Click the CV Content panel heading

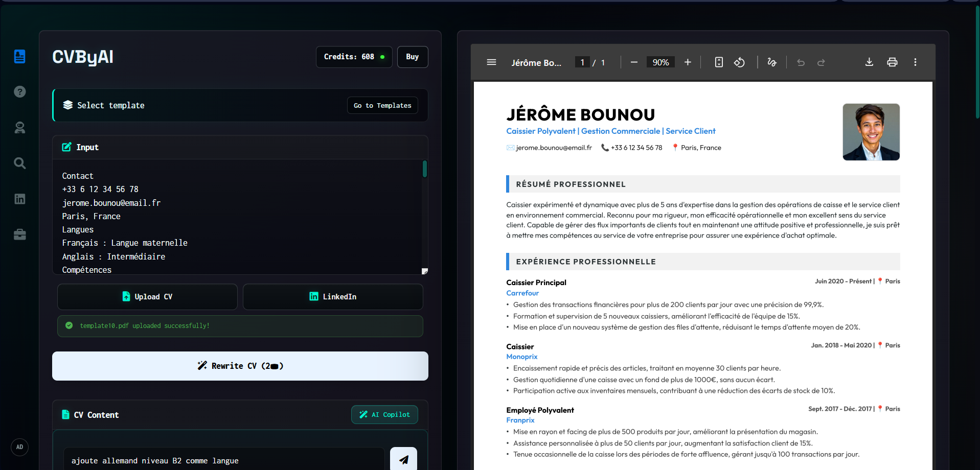point(96,415)
